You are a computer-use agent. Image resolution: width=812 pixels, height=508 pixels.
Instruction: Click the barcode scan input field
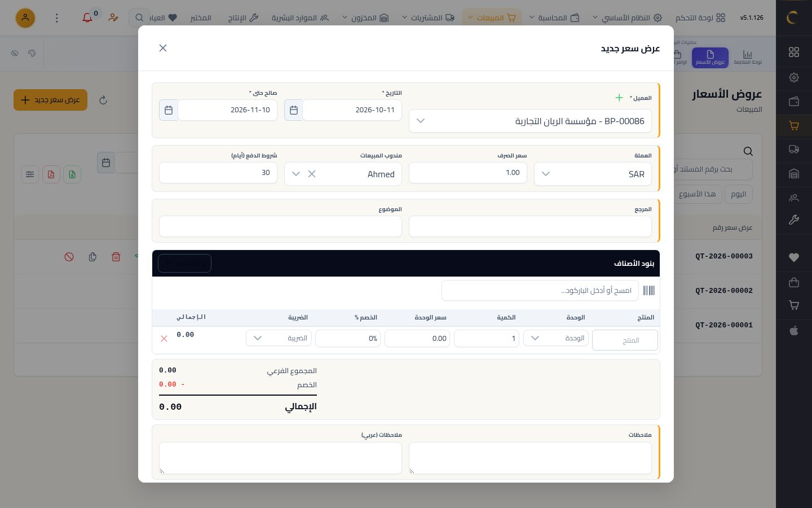point(540,291)
